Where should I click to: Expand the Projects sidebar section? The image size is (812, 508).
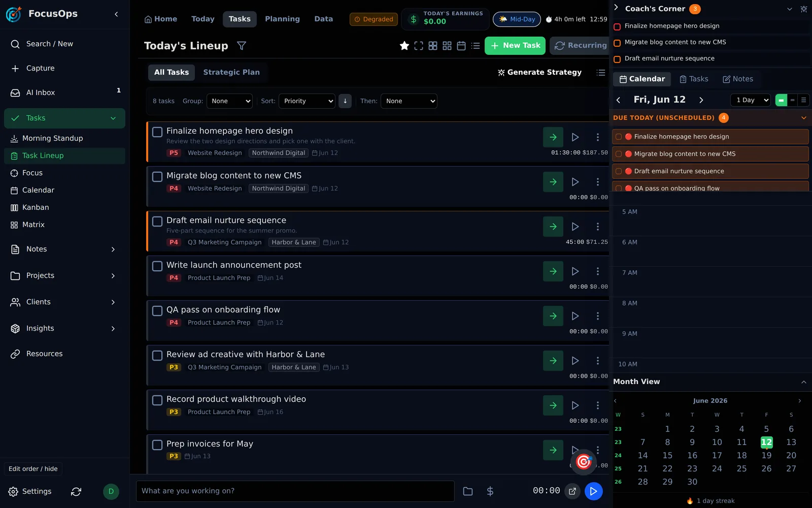[113, 276]
